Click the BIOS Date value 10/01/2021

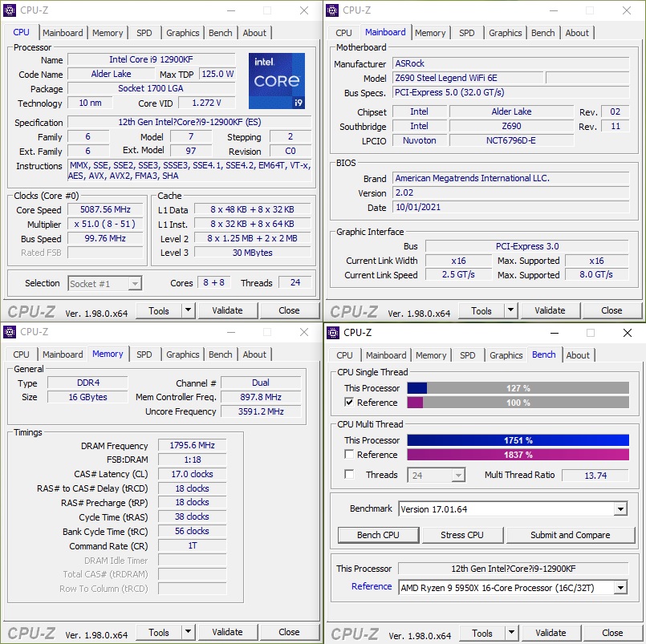510,207
